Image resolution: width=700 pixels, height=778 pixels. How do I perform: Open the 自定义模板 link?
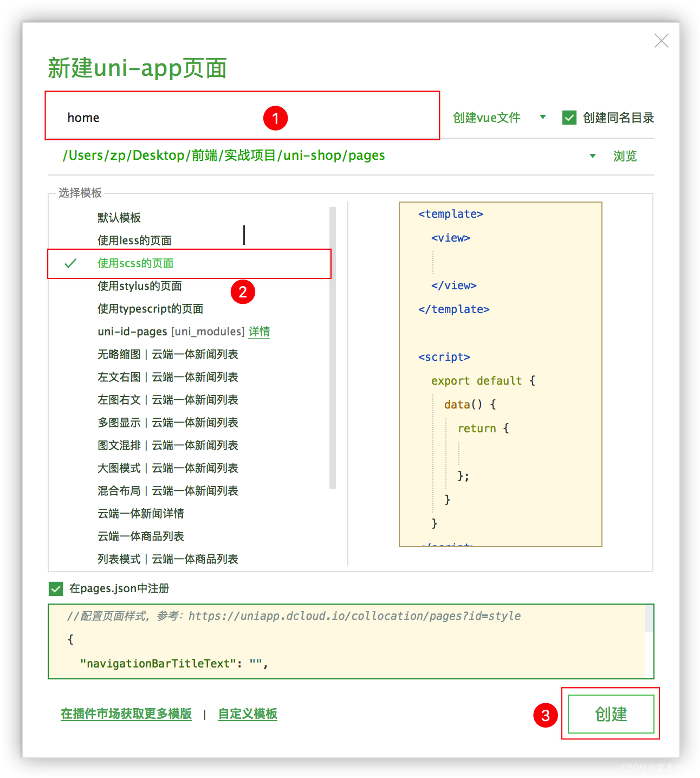point(248,714)
